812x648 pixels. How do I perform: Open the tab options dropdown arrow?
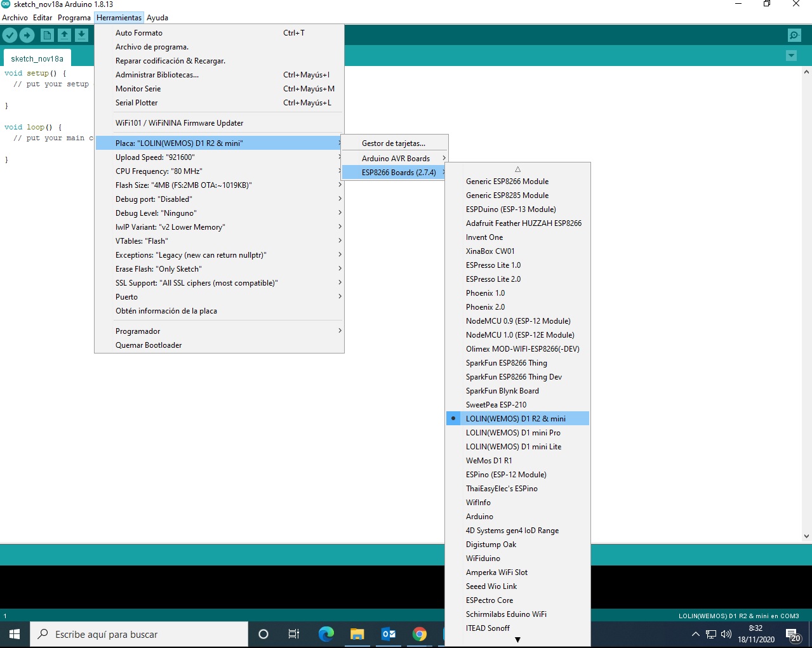pyautogui.click(x=791, y=56)
